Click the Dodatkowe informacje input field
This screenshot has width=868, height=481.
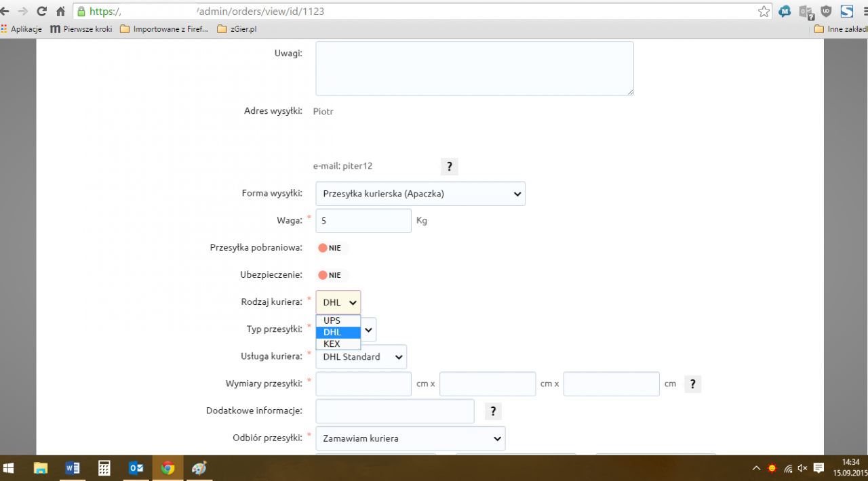[395, 411]
